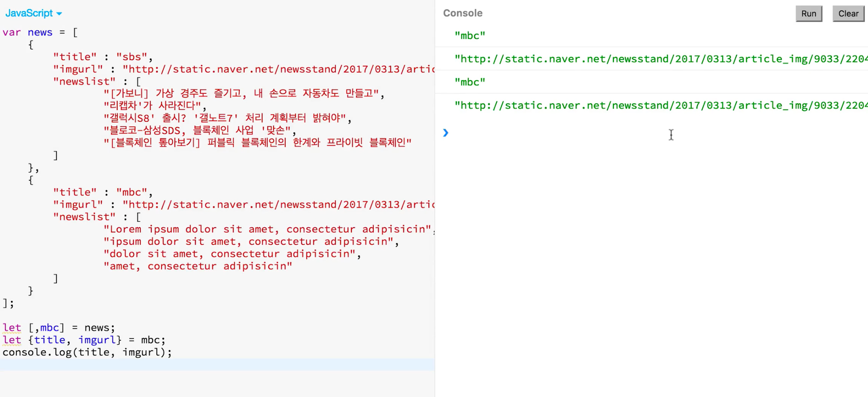Click the first "mbc" console output
Viewport: 868px width, 397px height.
470,35
